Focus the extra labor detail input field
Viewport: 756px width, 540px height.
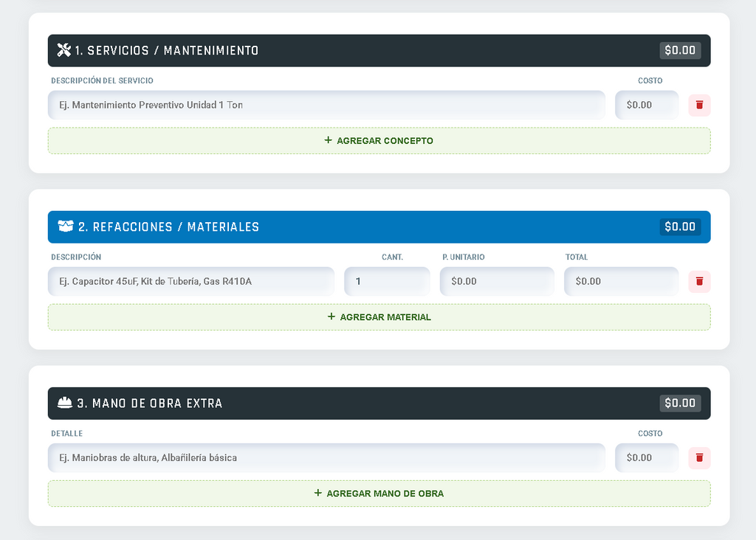pos(326,458)
